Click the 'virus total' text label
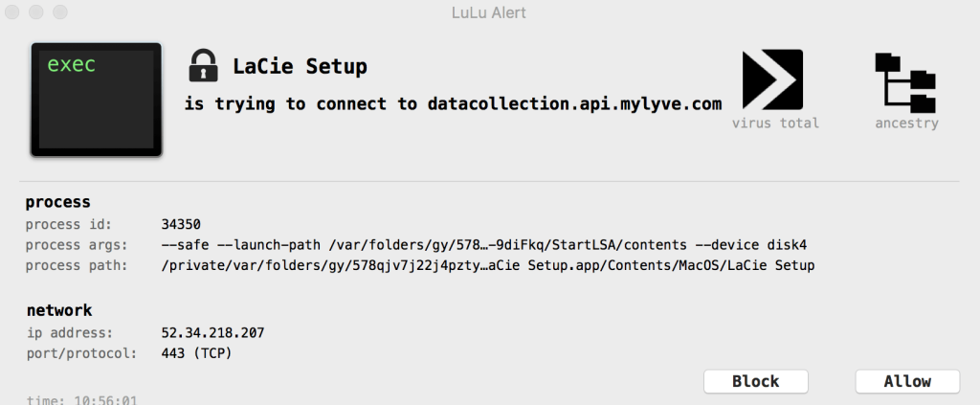This screenshot has width=980, height=405. point(775,124)
